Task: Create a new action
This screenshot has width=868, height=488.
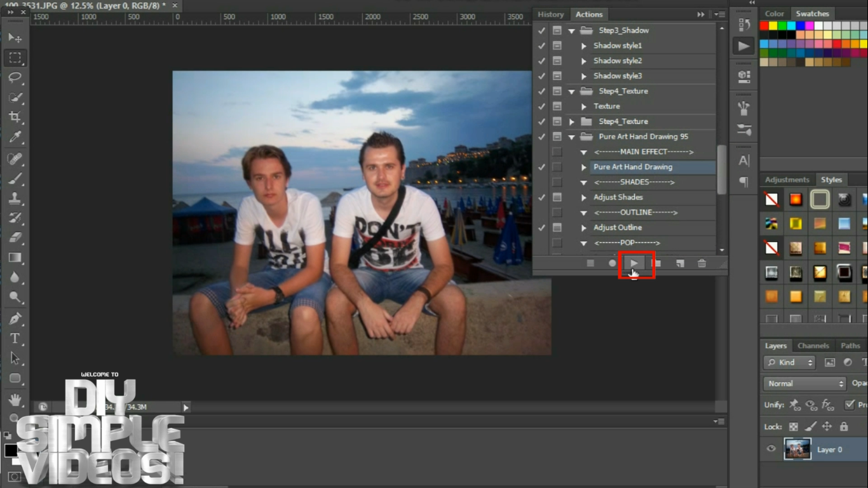Action: [x=680, y=263]
